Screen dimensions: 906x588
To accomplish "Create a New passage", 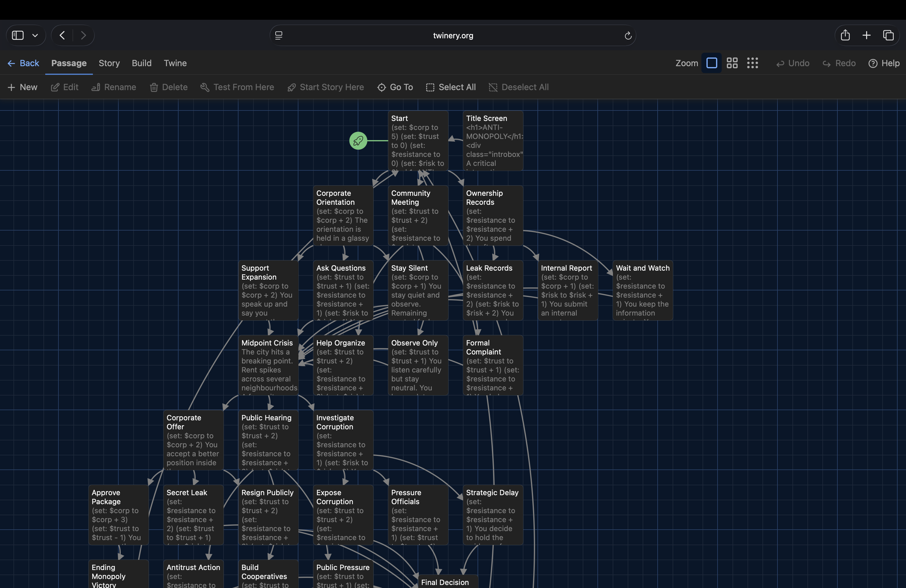I will [x=22, y=87].
